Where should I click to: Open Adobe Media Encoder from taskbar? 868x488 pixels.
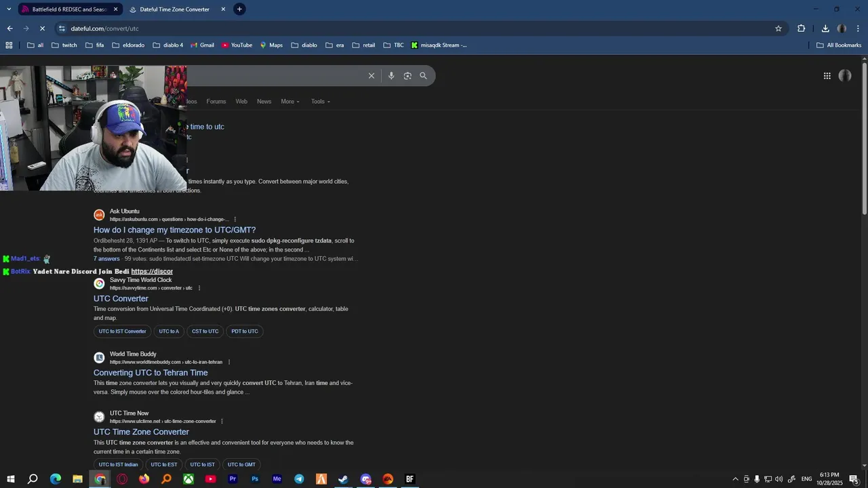pyautogui.click(x=277, y=479)
